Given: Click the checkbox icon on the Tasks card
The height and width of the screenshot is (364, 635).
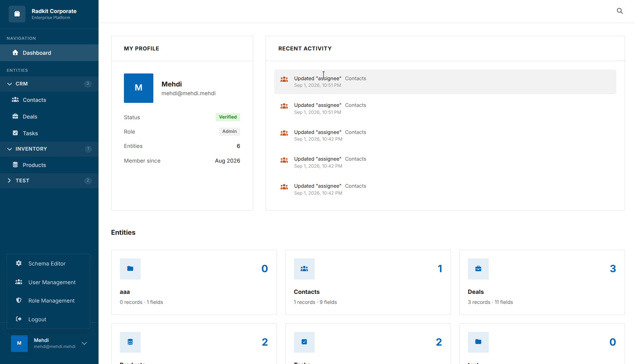Looking at the screenshot, I should (x=304, y=342).
